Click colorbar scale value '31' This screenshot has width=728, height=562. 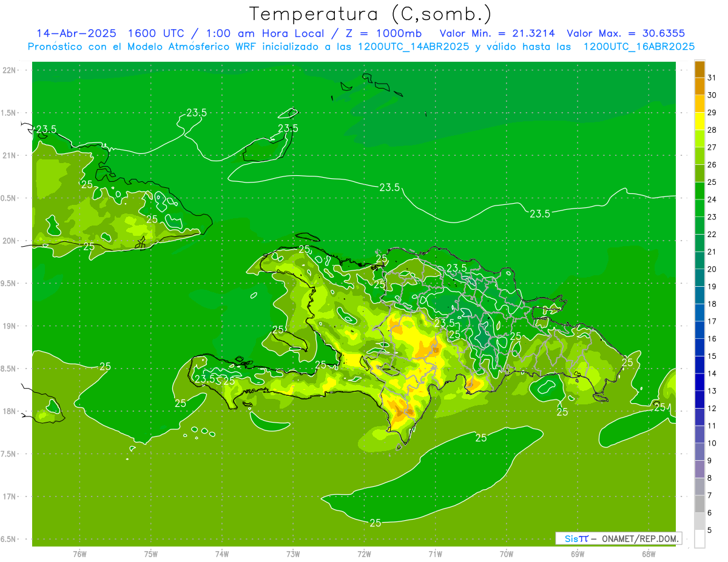712,78
